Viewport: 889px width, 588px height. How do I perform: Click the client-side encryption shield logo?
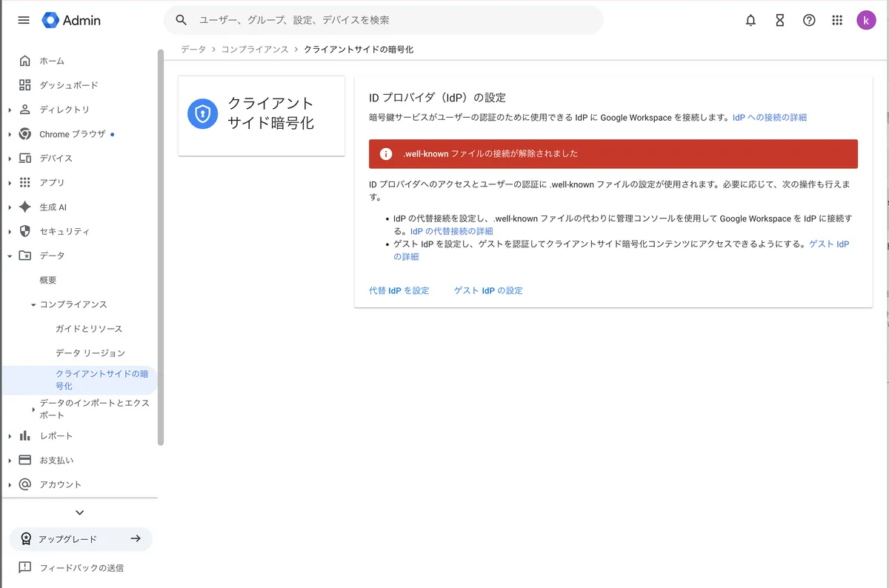[x=202, y=114]
